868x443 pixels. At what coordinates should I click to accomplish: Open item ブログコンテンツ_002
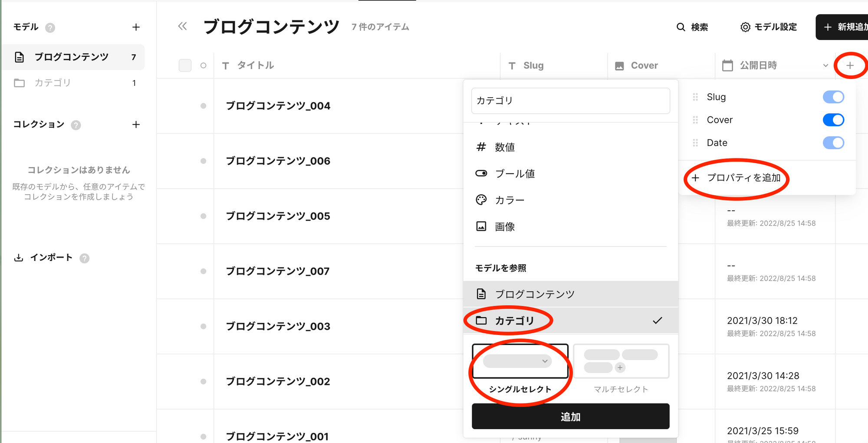pyautogui.click(x=278, y=381)
